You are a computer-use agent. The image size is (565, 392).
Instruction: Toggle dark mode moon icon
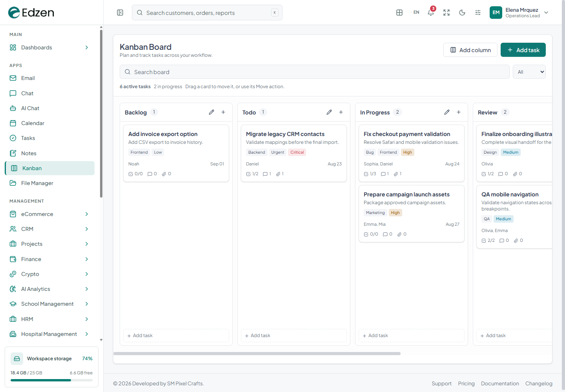[x=462, y=13]
